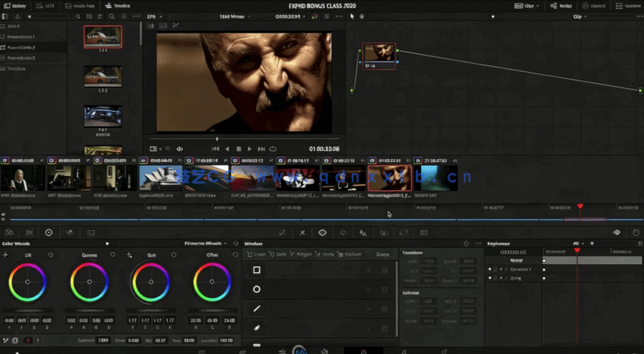This screenshot has height=354, width=644.
Task: Add a Gradient power window
Action: click(350, 254)
